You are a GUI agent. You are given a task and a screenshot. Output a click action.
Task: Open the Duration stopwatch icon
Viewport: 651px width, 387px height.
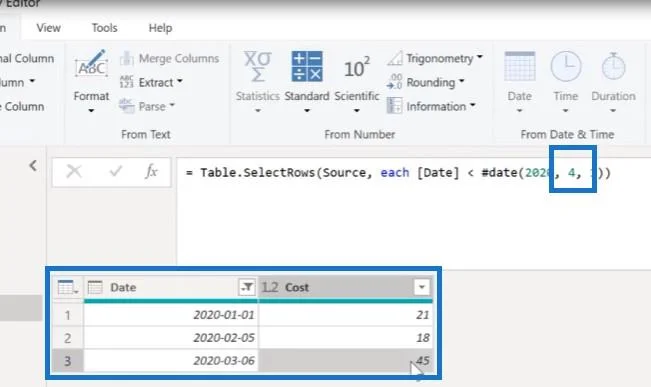coord(613,66)
